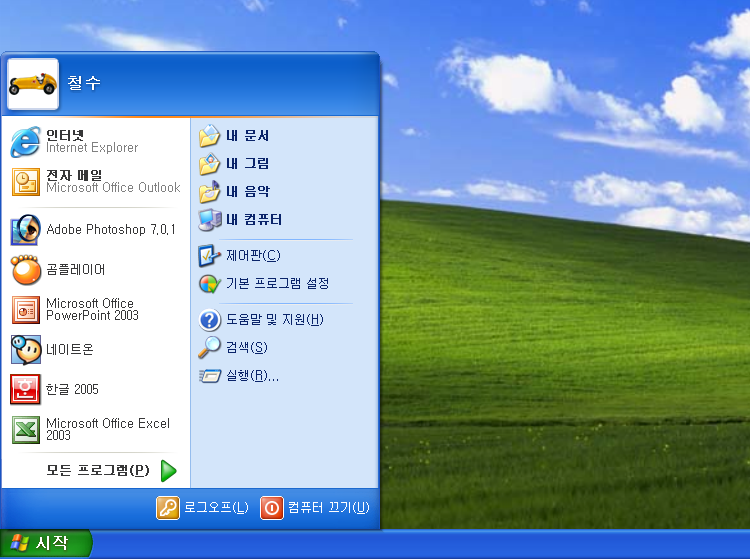
Task: Click the text 'Adobe Photoshop 7.0.1'
Action: click(x=111, y=230)
